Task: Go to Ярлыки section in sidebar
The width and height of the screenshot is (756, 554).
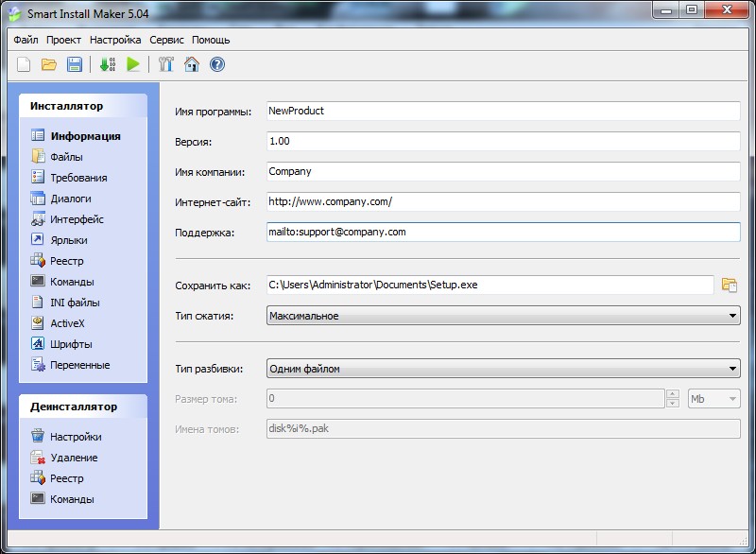Action: coord(68,240)
